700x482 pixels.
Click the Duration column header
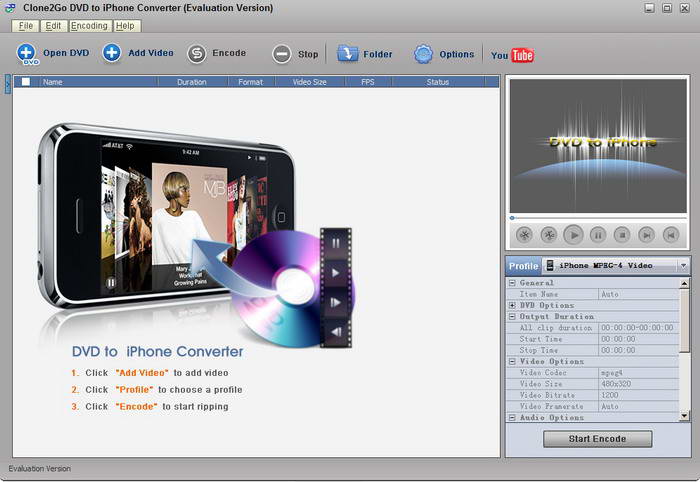click(192, 82)
